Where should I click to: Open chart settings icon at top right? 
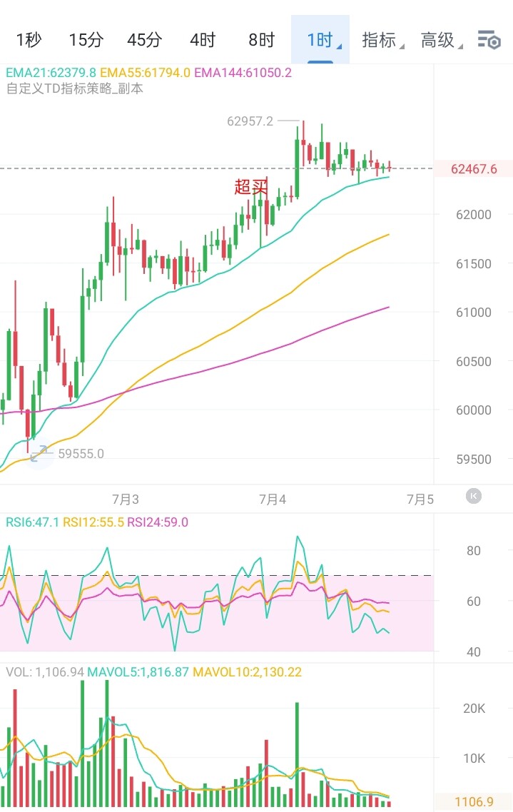tap(489, 40)
